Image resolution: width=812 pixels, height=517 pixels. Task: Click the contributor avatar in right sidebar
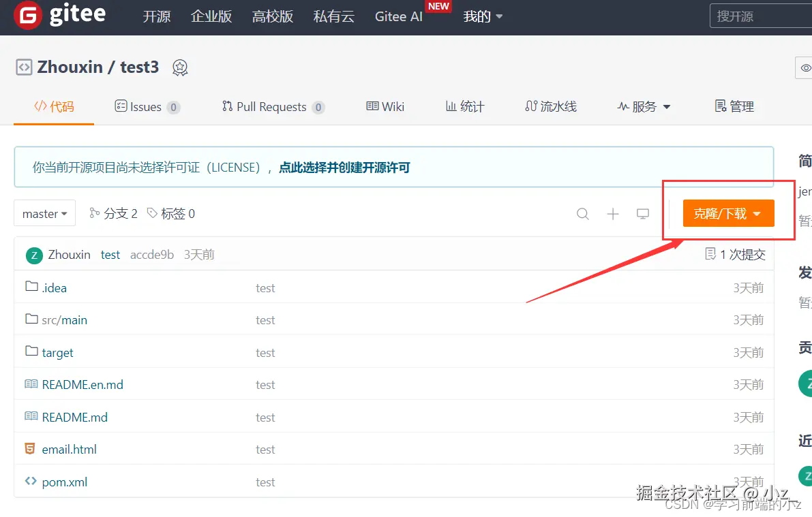tap(805, 383)
